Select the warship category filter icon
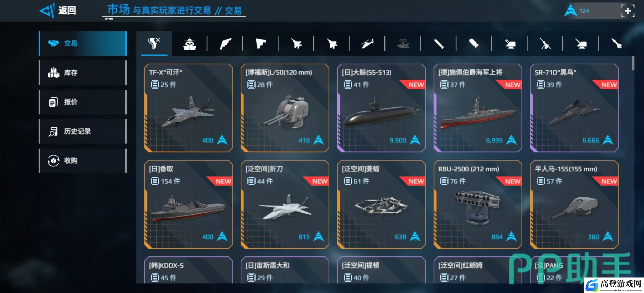 tap(190, 44)
